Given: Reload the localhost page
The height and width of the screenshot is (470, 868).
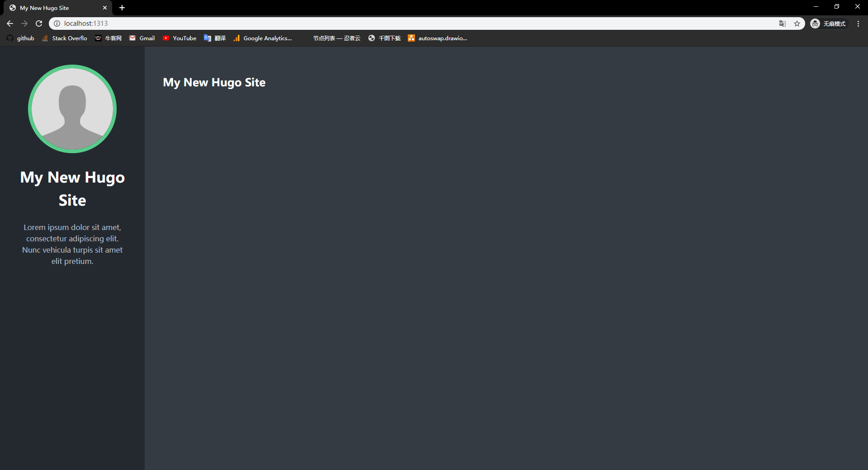Looking at the screenshot, I should [x=39, y=23].
